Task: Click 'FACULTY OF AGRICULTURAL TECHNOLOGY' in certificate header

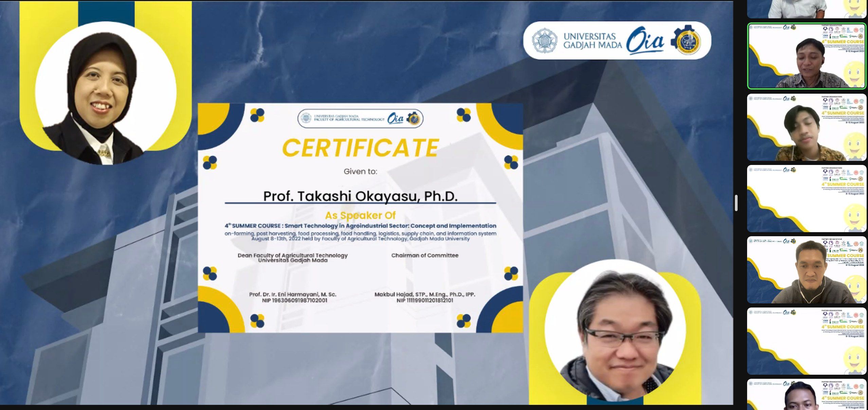Action: 349,119
